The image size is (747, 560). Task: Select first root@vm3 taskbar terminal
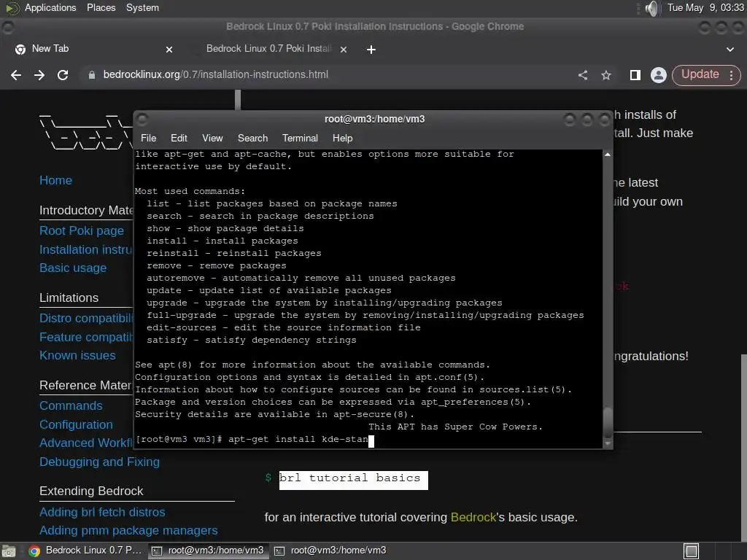point(208,551)
